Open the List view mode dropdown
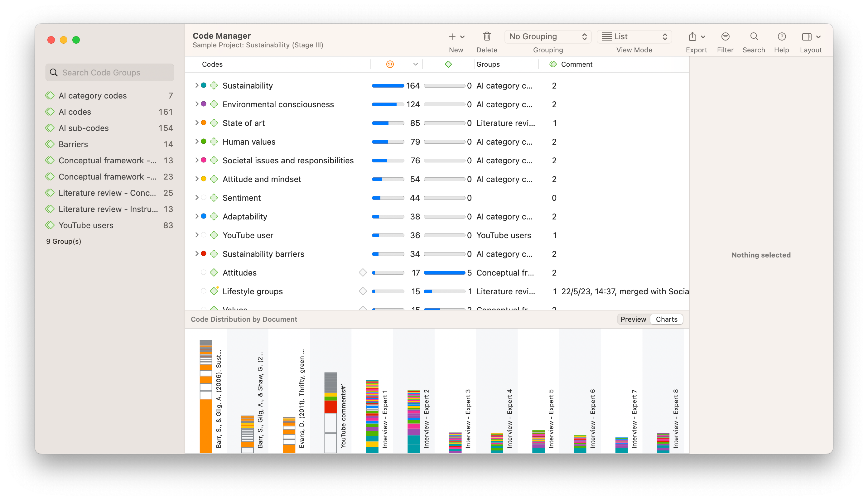 click(x=634, y=36)
